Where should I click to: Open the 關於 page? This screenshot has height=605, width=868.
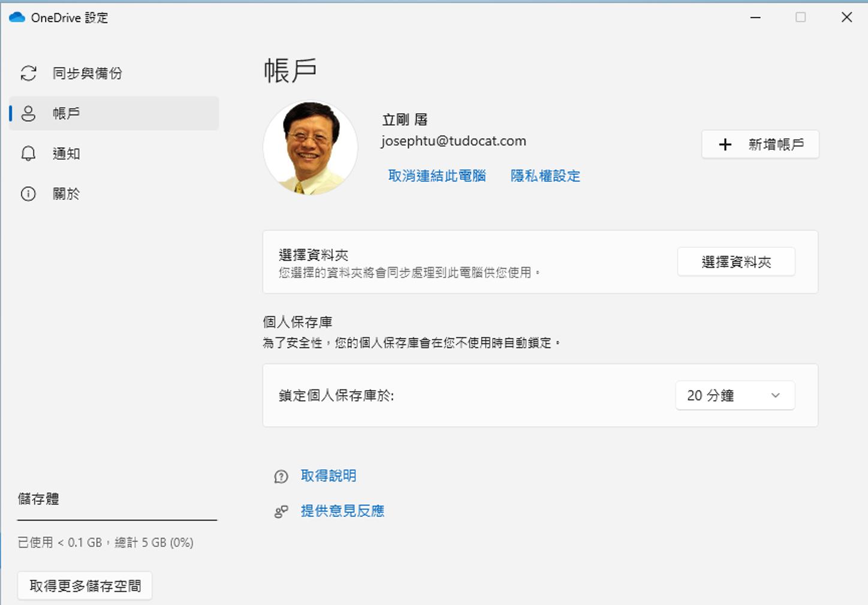coord(114,193)
